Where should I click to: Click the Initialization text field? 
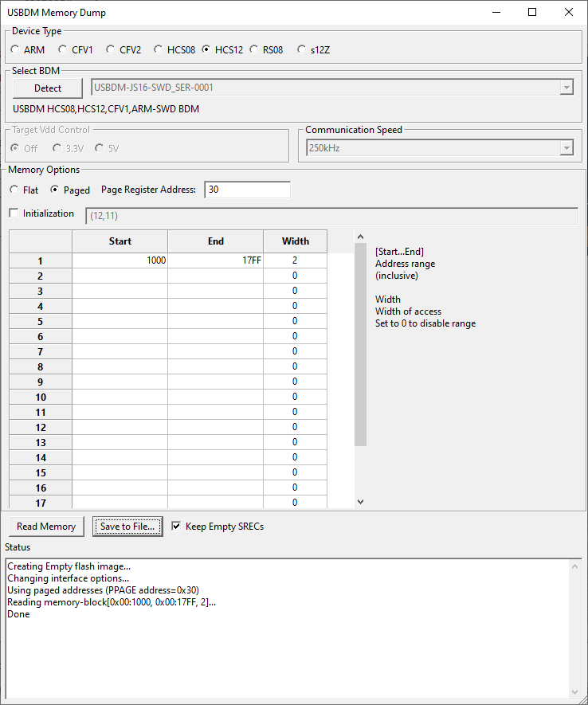pyautogui.click(x=331, y=216)
